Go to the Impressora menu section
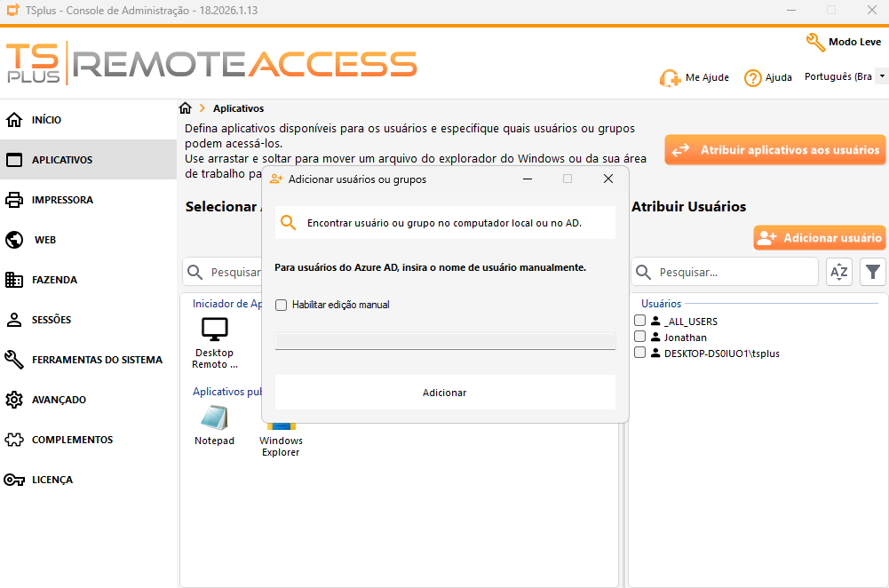The image size is (889, 588). (x=62, y=200)
